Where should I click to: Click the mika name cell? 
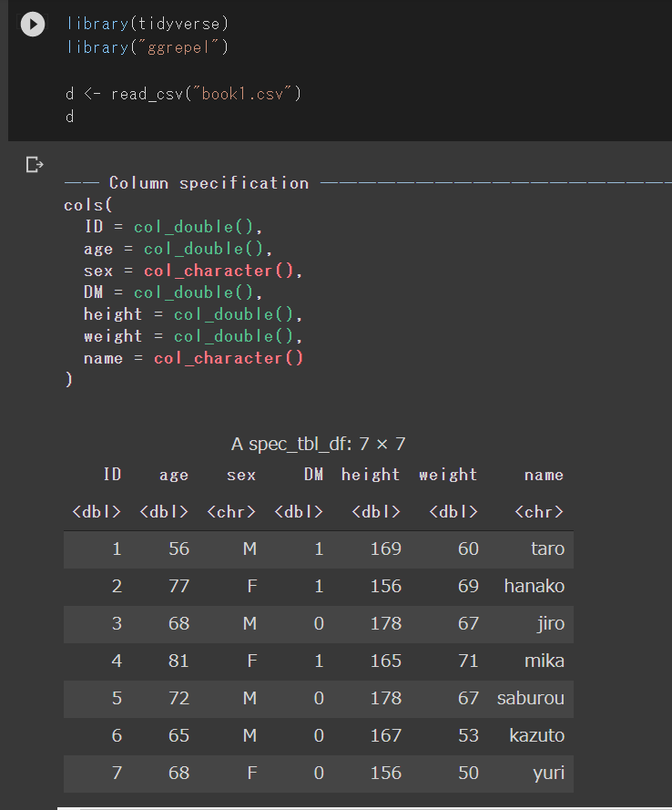[545, 661]
